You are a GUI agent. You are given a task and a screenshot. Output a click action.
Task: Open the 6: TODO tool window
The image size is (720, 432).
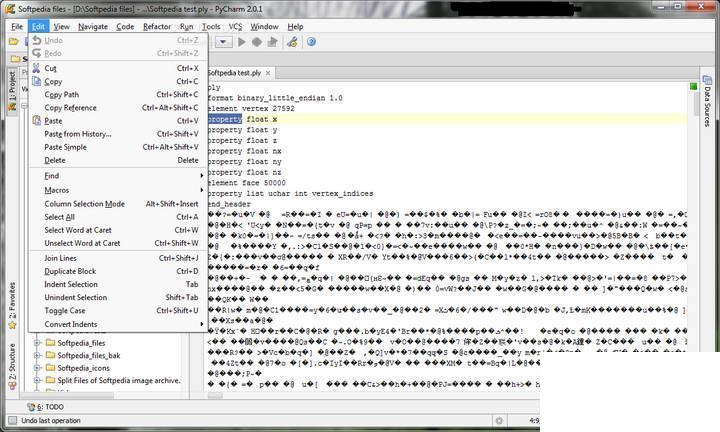pos(45,407)
